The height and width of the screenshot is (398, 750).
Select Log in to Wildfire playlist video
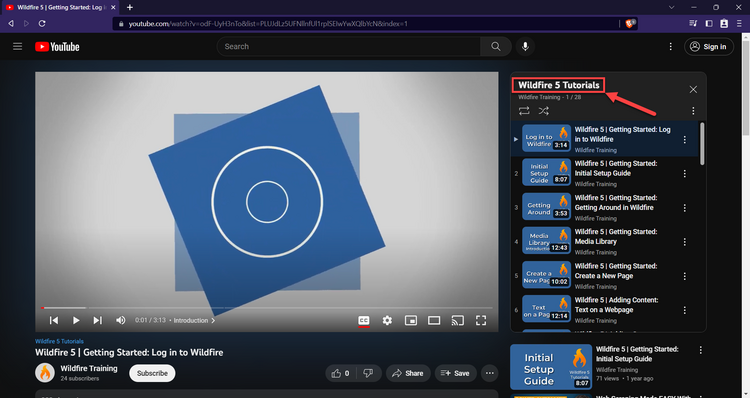point(605,139)
